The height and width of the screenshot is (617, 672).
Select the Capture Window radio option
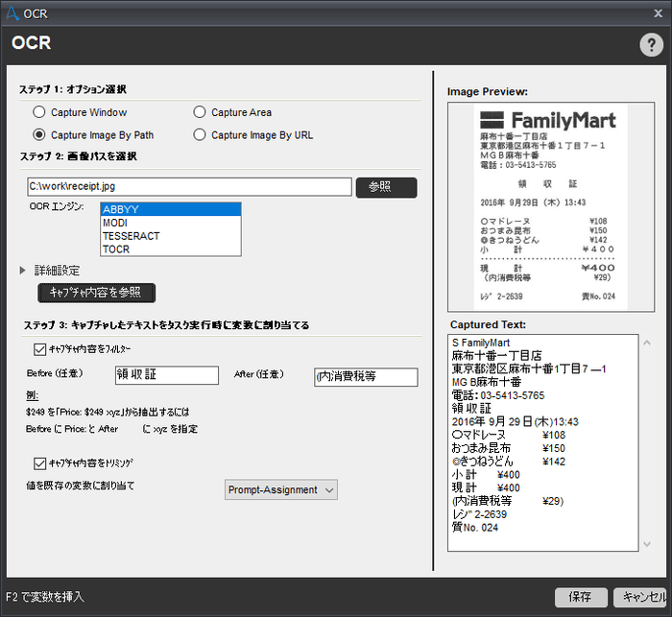[39, 112]
